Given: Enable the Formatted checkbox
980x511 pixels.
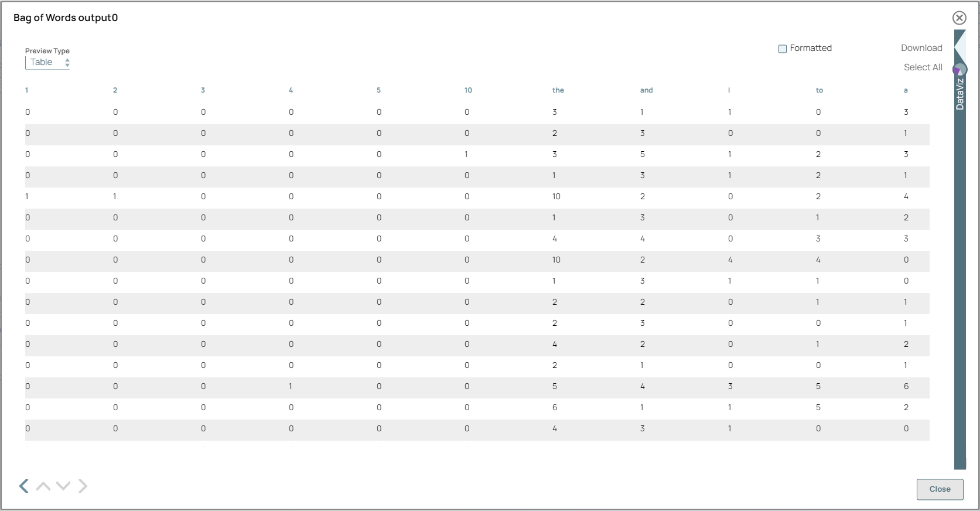Looking at the screenshot, I should click(783, 49).
